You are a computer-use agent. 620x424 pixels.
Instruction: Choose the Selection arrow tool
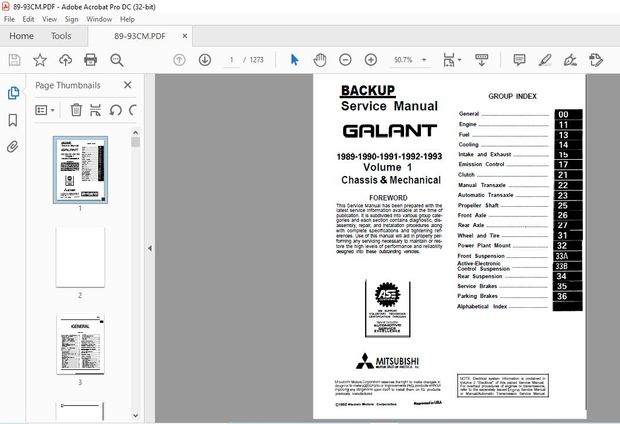(295, 60)
